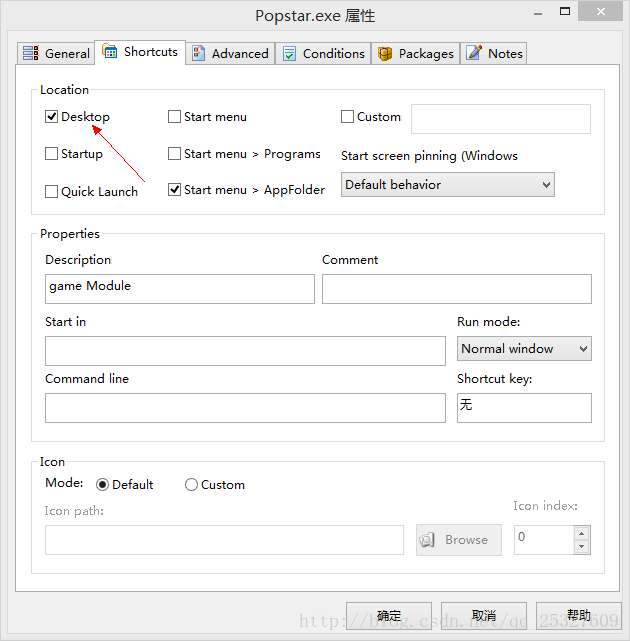
Task: Enable the Startup location checkbox
Action: pyautogui.click(x=52, y=154)
